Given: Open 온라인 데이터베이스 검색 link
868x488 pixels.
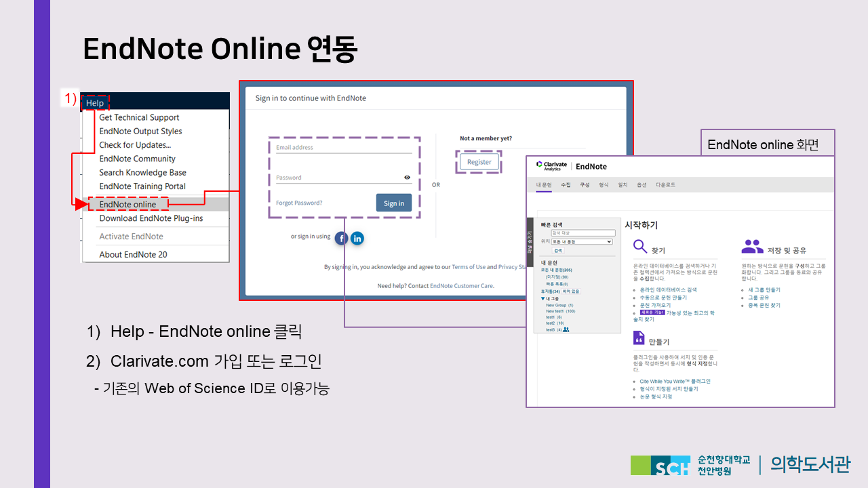Looking at the screenshot, I should click(668, 290).
